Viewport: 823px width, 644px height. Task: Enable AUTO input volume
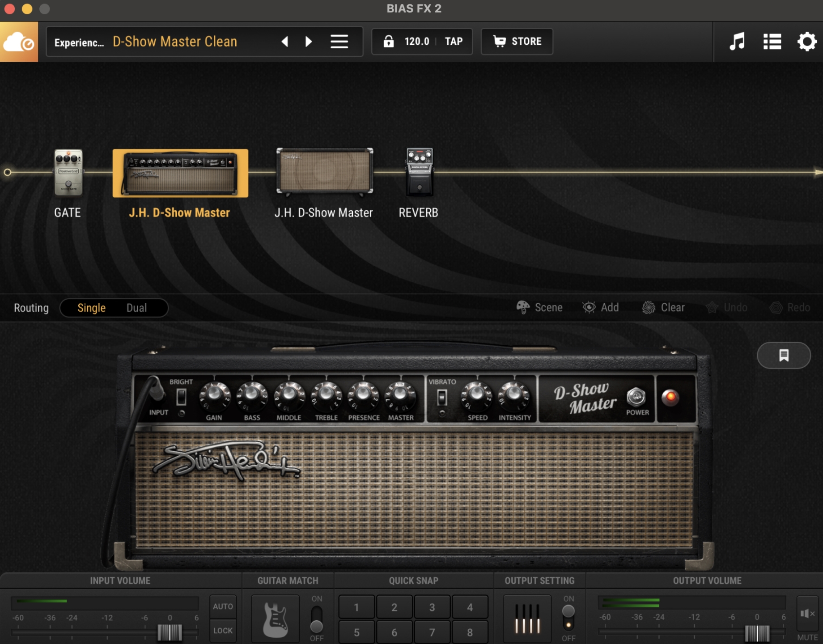coord(223,607)
